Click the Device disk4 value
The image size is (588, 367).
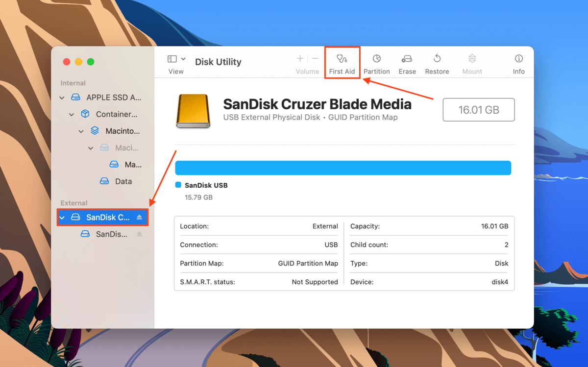point(500,282)
